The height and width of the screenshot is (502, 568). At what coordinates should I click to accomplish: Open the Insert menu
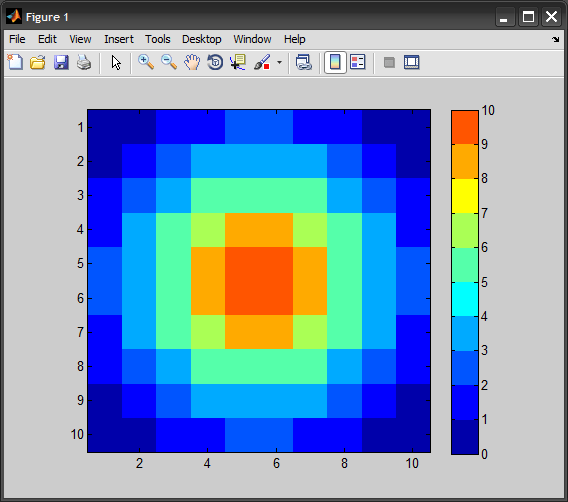click(x=119, y=39)
